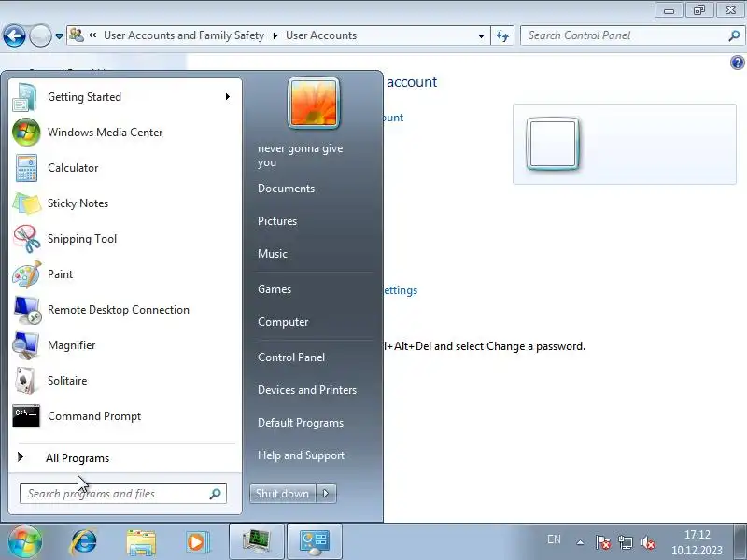
Task: Click the user account flower picture
Action: [x=314, y=104]
